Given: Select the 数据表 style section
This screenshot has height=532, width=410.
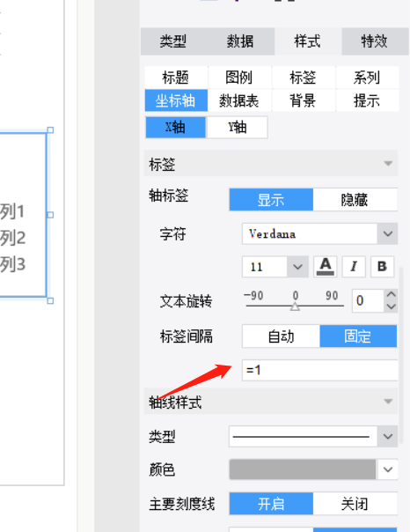Looking at the screenshot, I should (239, 100).
